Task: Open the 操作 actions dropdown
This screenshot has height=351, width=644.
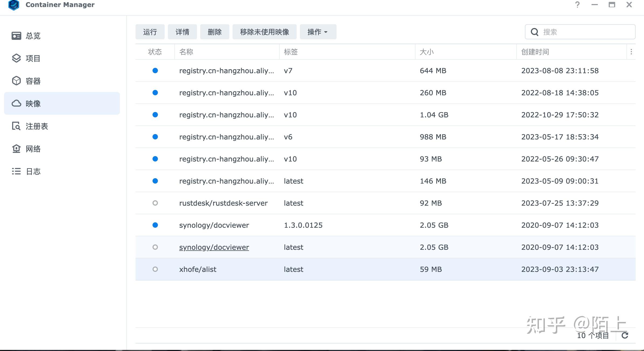Action: pyautogui.click(x=318, y=32)
